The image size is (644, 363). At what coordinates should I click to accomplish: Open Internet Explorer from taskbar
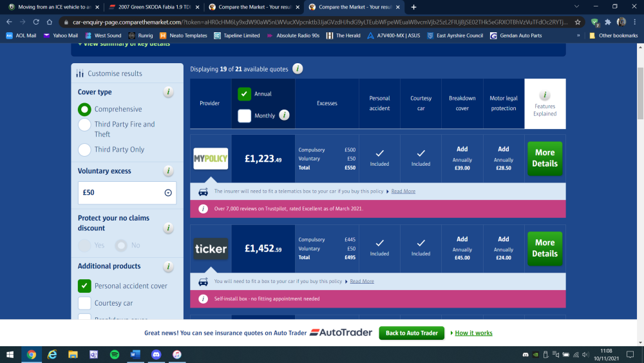(x=52, y=355)
